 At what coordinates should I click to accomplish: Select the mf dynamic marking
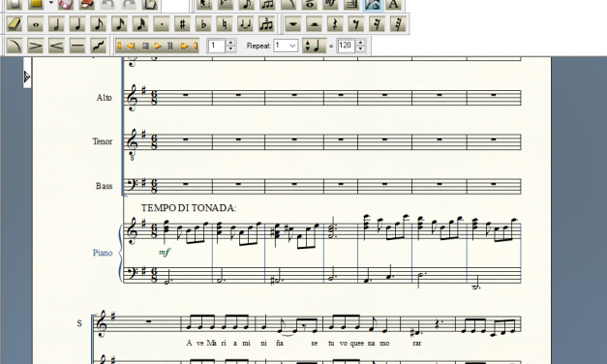(165, 252)
